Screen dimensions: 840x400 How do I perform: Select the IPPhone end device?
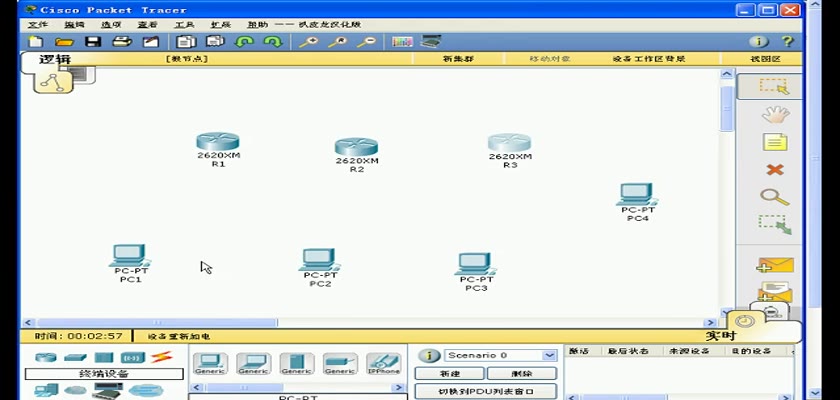point(383,363)
